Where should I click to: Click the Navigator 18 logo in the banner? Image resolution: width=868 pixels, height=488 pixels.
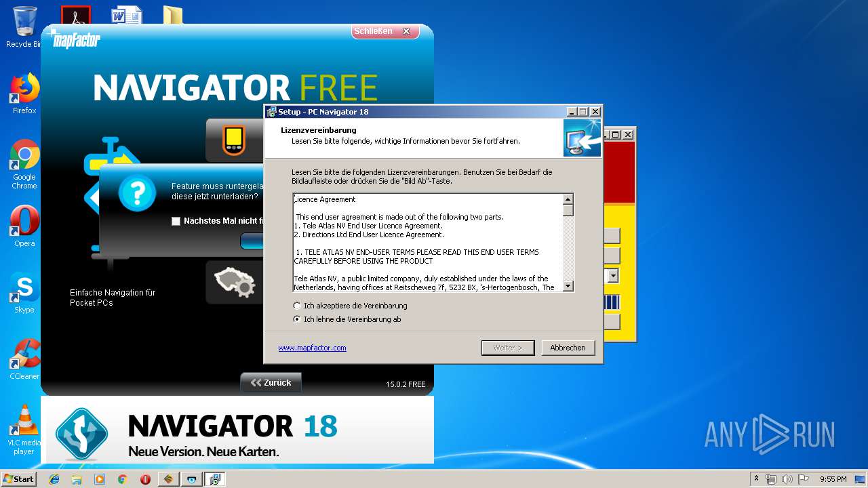(x=81, y=434)
